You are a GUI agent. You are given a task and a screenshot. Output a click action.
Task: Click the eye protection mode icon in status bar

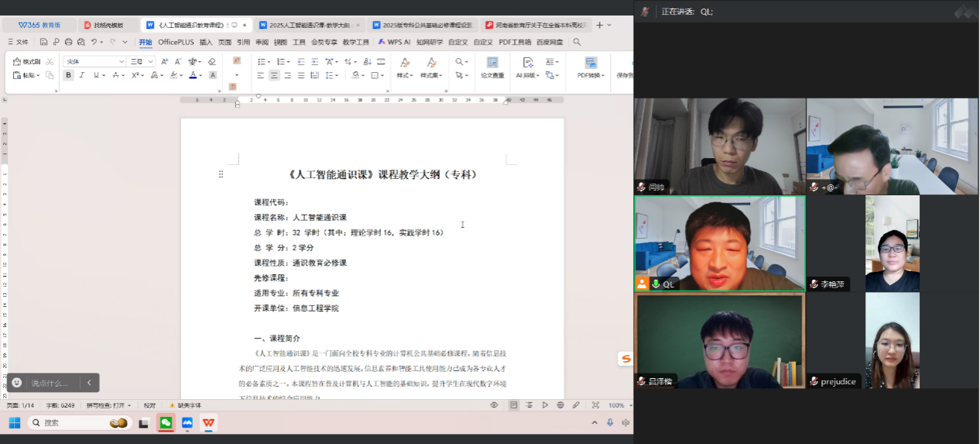pos(494,405)
